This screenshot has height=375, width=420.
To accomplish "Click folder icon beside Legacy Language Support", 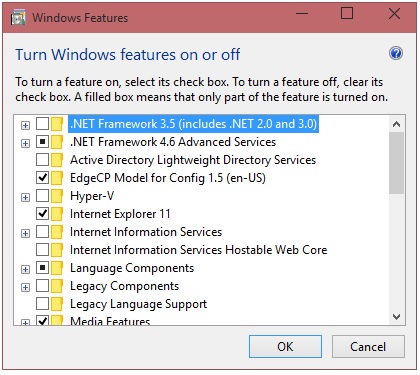I will (x=57, y=304).
